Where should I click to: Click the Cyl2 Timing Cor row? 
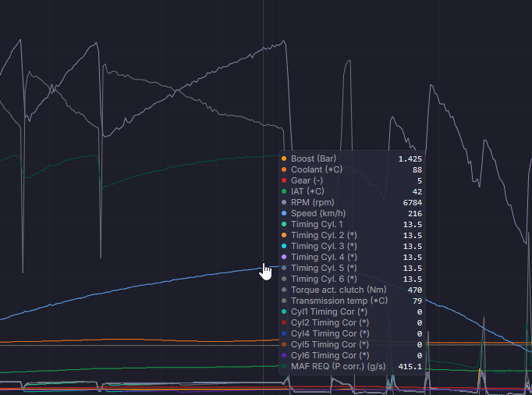(352, 322)
